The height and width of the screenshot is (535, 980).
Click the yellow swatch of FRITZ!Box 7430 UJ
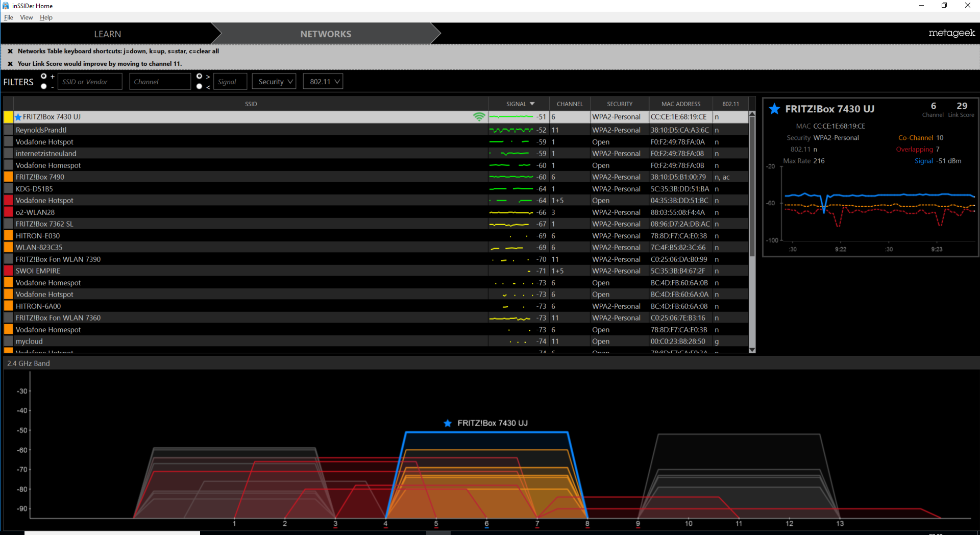pos(8,117)
